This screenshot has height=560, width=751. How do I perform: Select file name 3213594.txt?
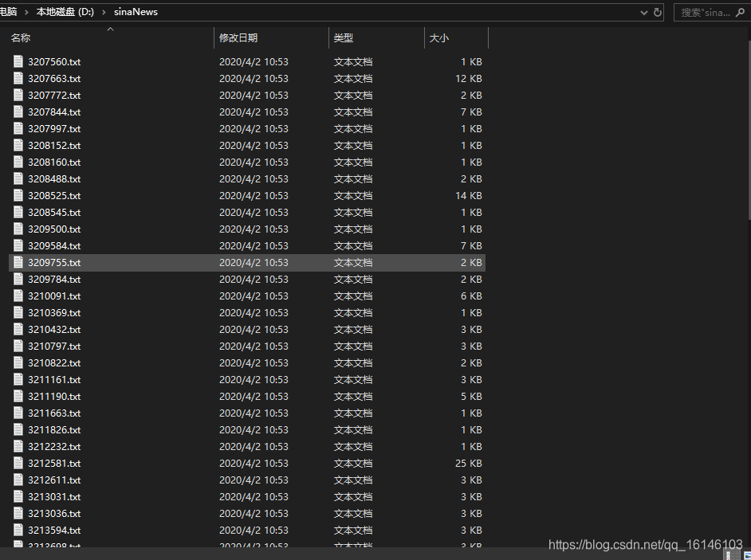(x=54, y=531)
